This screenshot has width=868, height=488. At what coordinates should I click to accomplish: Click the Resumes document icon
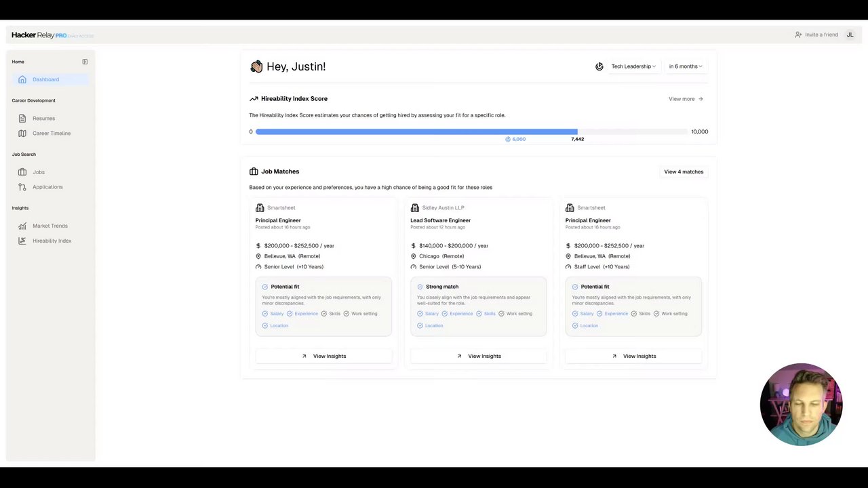pos(22,119)
